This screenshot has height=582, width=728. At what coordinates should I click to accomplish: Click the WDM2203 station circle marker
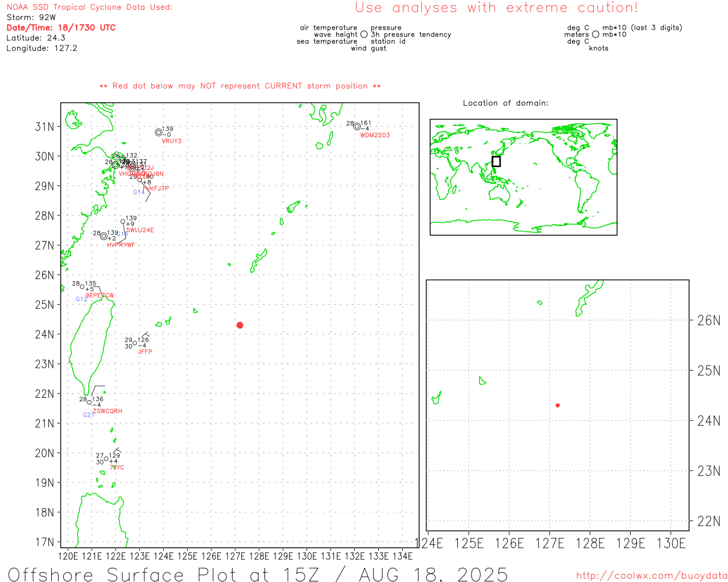tap(357, 126)
